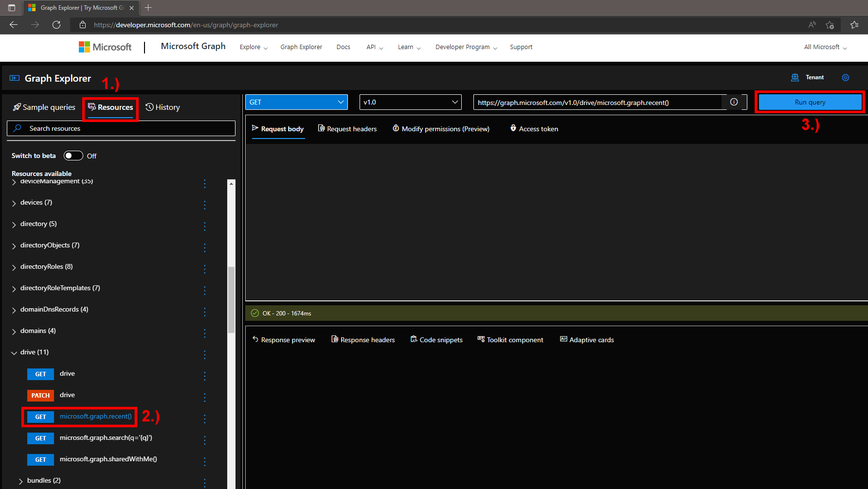
Task: Click the browser back arrow
Action: (x=14, y=25)
